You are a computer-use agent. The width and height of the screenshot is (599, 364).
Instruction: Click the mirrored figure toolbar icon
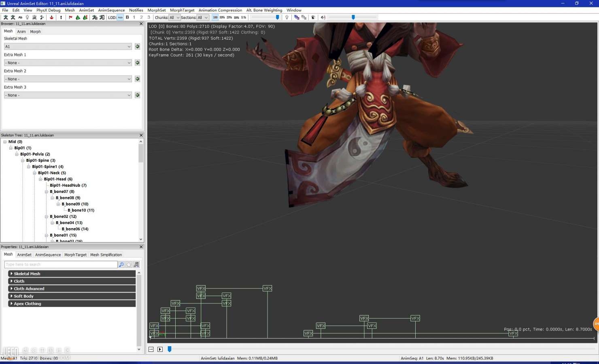click(x=42, y=17)
